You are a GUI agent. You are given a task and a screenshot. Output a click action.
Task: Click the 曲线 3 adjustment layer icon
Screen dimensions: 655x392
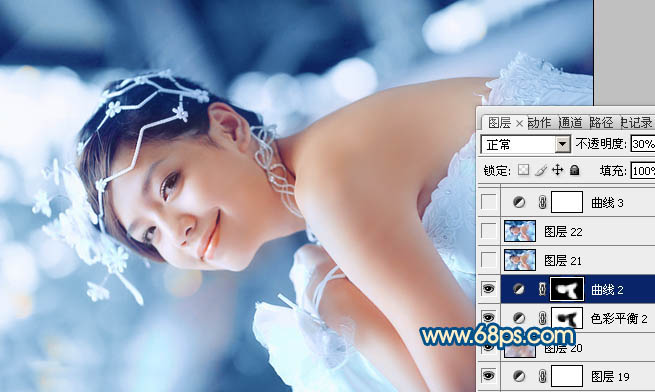click(519, 203)
